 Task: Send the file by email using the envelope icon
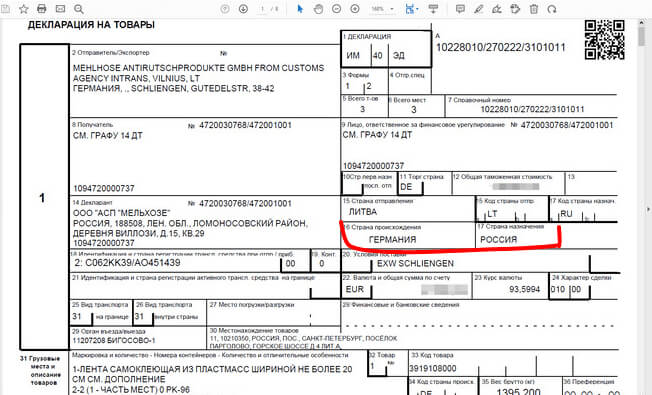tap(60, 9)
